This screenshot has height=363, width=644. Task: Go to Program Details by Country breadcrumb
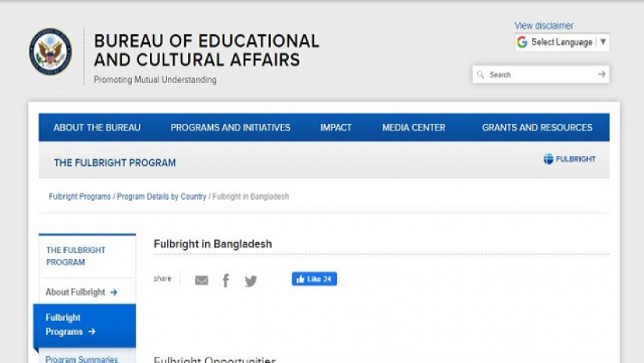pyautogui.click(x=162, y=196)
